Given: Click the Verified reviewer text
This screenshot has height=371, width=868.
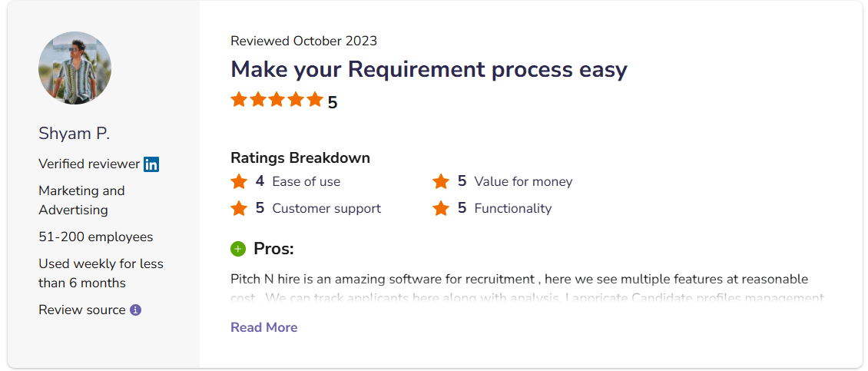Looking at the screenshot, I should tap(89, 164).
